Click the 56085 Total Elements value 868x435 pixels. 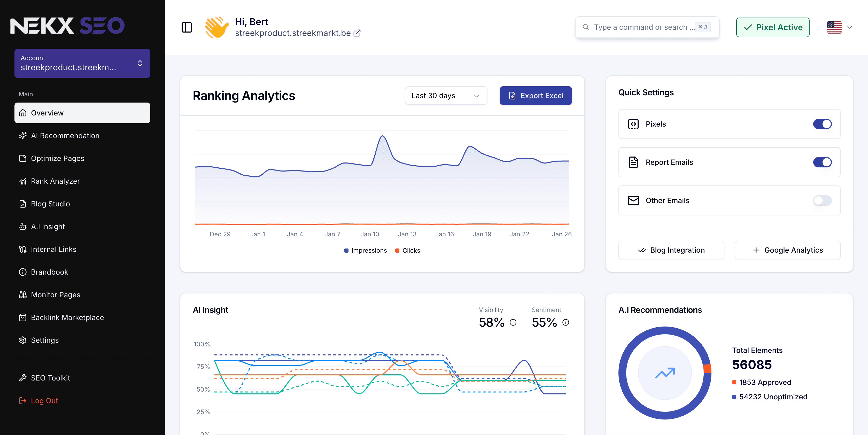[x=752, y=364]
